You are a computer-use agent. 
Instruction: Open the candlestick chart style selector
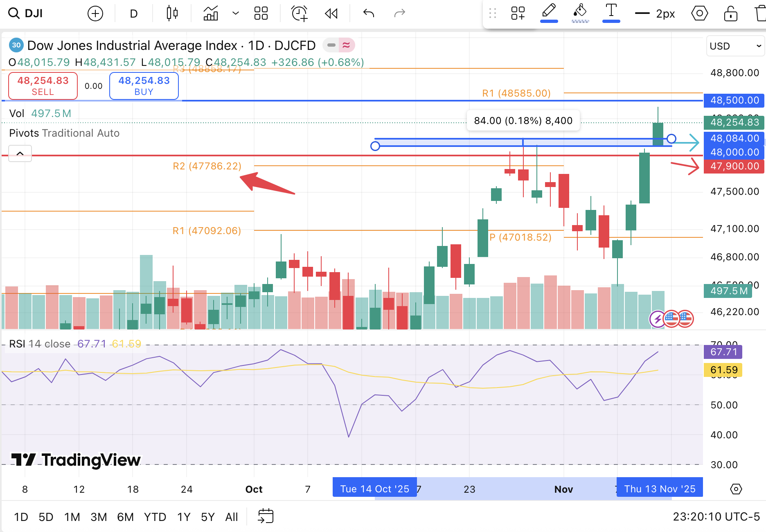pos(172,14)
